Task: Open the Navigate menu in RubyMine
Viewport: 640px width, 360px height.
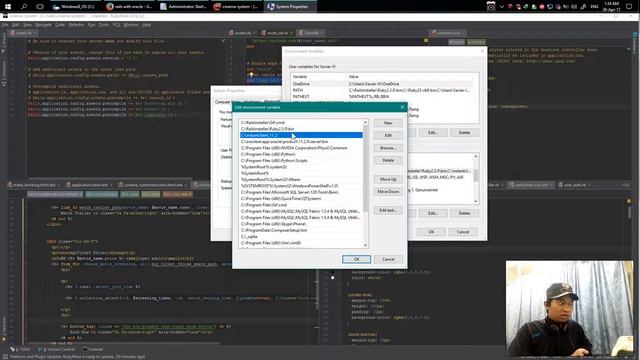Action: [x=43, y=25]
